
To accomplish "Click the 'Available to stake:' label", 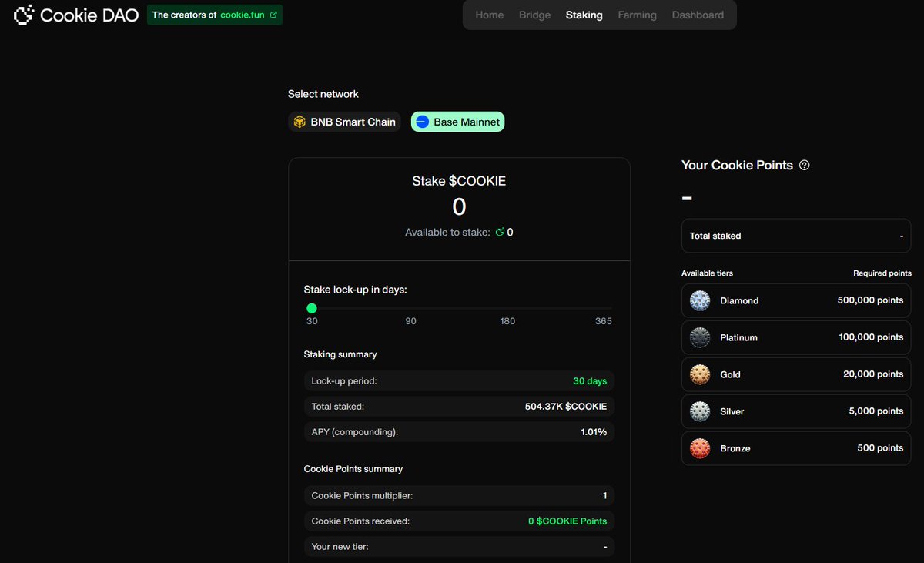I will (x=447, y=232).
